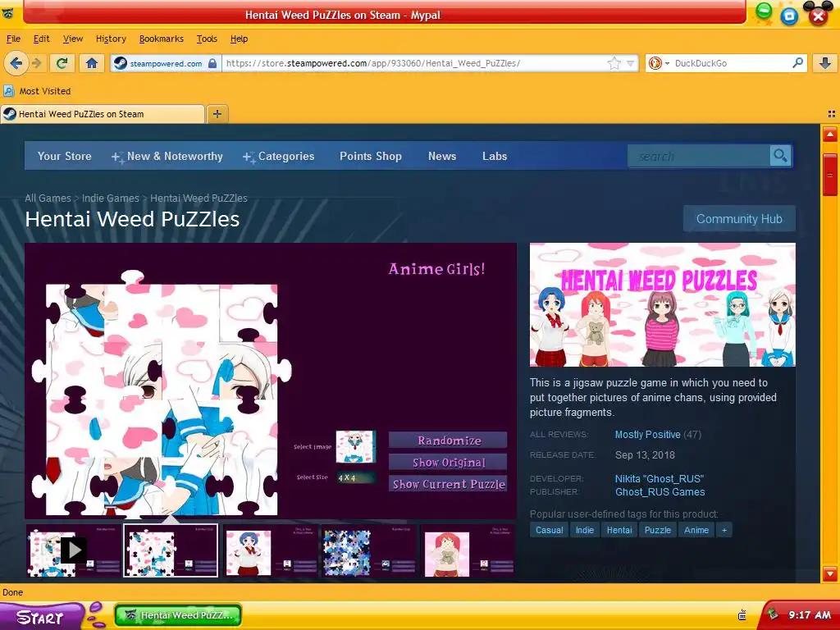
Task: Click the Anime tag
Action: click(696, 530)
